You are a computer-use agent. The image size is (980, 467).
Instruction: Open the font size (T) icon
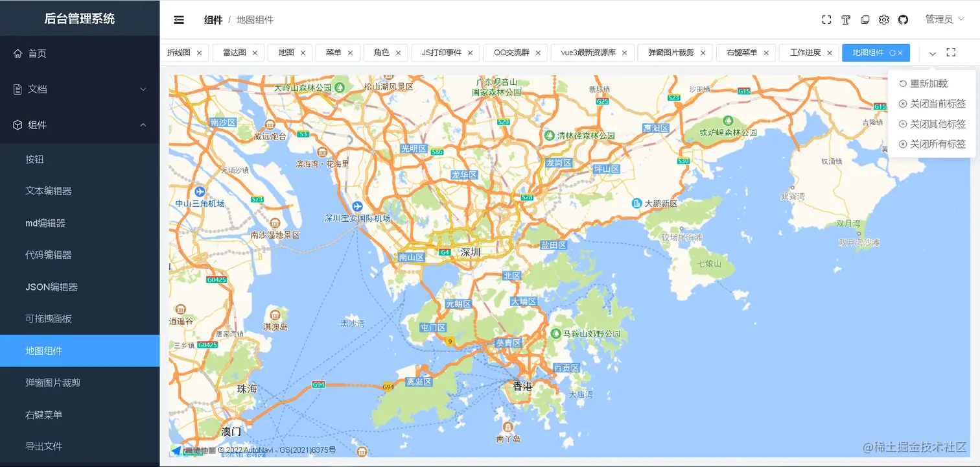846,20
